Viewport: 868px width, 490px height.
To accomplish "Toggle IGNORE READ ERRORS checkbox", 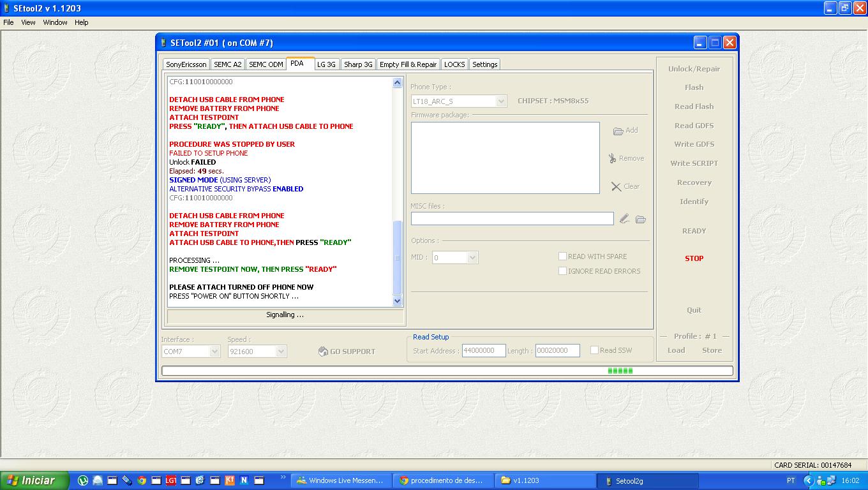I will tap(562, 271).
